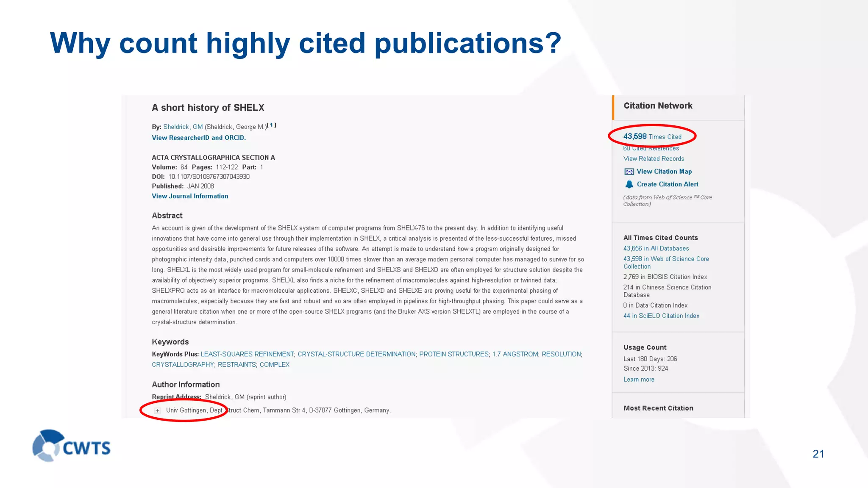Image resolution: width=868 pixels, height=488 pixels.
Task: Click journal name ACTA CRYSTALLOGRAPHICA SECTION A
Action: tap(213, 158)
